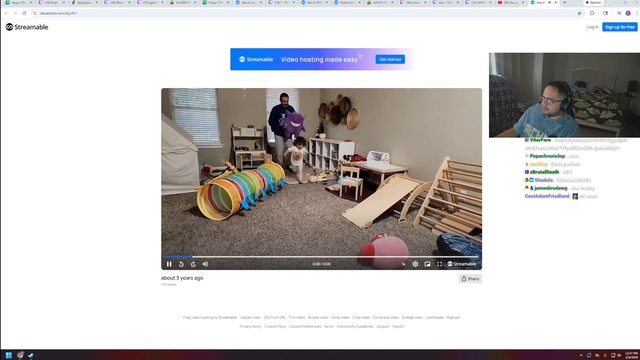Click the Streamable watermark in player
640x360 pixels.
coord(462,264)
